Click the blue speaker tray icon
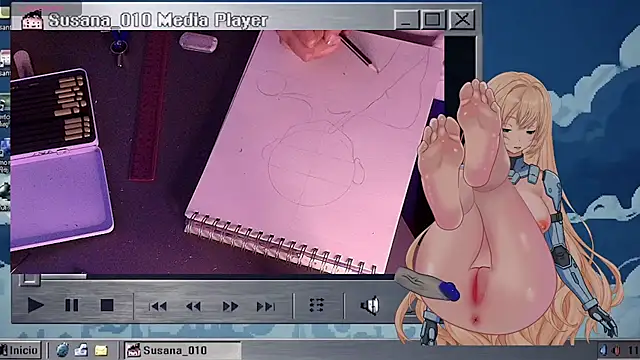640x360 pixels. point(603,350)
